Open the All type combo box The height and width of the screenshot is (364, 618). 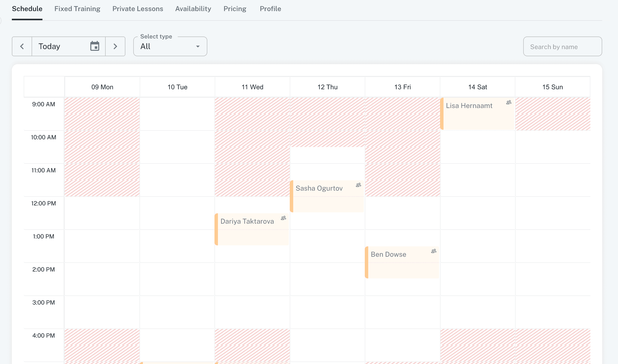point(165,46)
